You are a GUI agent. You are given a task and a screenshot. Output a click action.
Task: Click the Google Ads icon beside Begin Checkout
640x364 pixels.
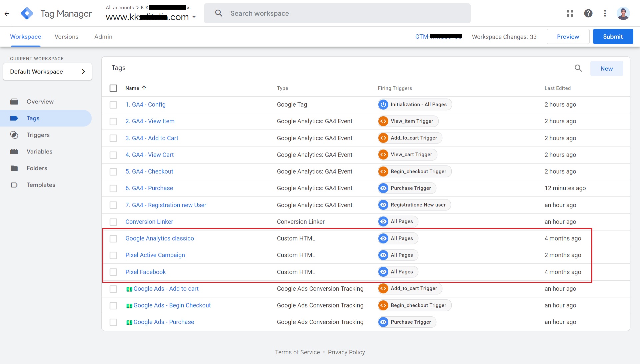click(129, 306)
